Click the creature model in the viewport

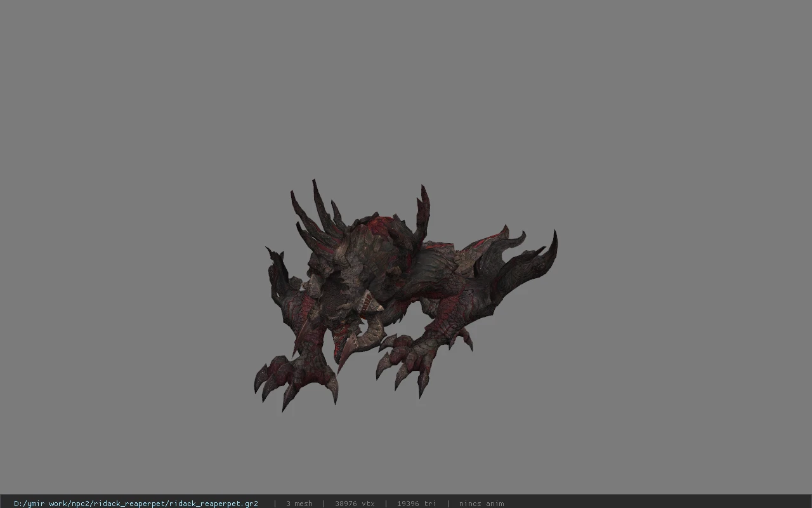[x=406, y=295]
